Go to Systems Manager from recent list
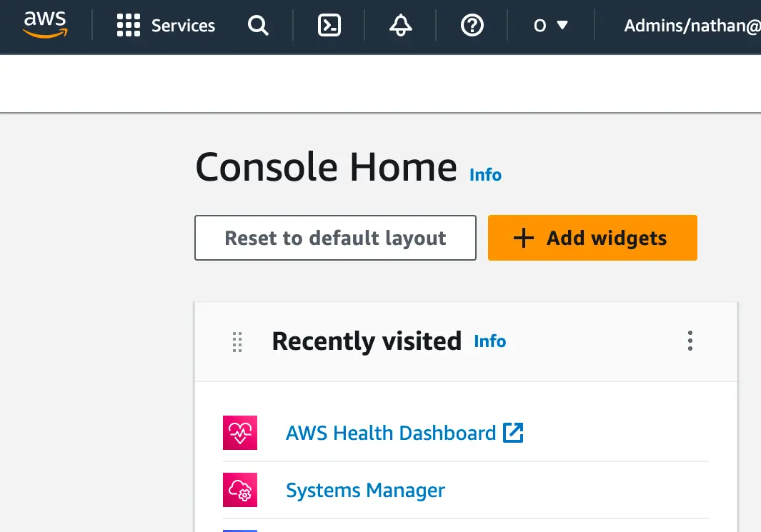This screenshot has width=761, height=532. pyautogui.click(x=365, y=491)
